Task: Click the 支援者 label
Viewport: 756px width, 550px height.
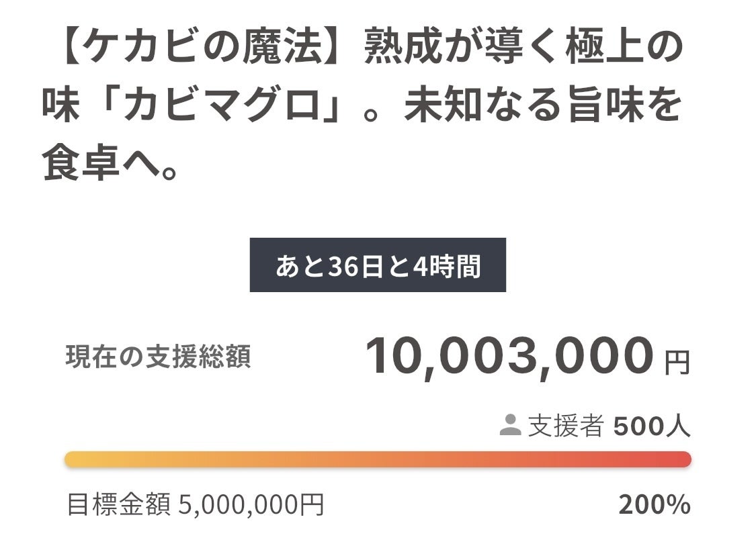Action: pyautogui.click(x=565, y=426)
